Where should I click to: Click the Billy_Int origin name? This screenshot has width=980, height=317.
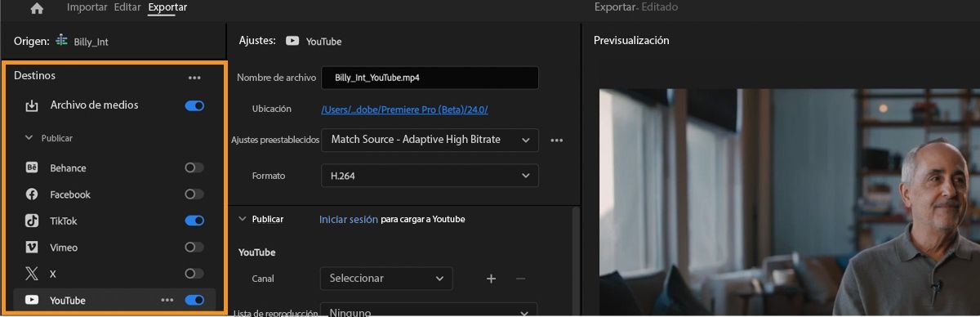click(x=90, y=41)
